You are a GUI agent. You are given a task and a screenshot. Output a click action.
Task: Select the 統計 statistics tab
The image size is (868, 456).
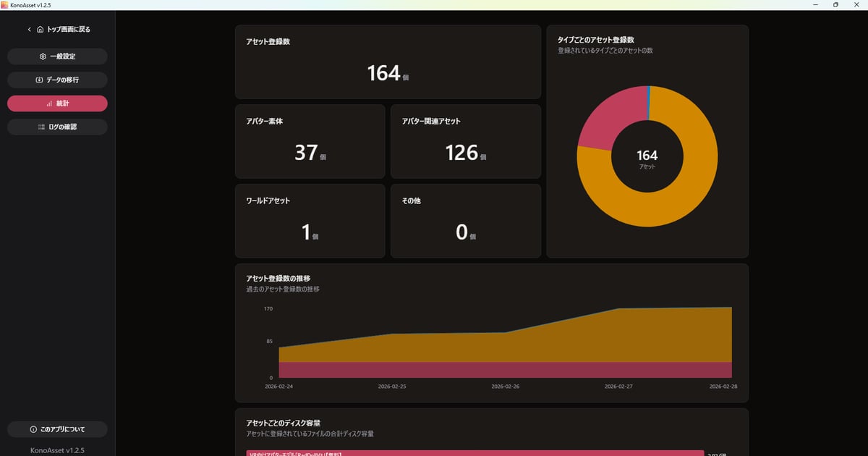[58, 104]
